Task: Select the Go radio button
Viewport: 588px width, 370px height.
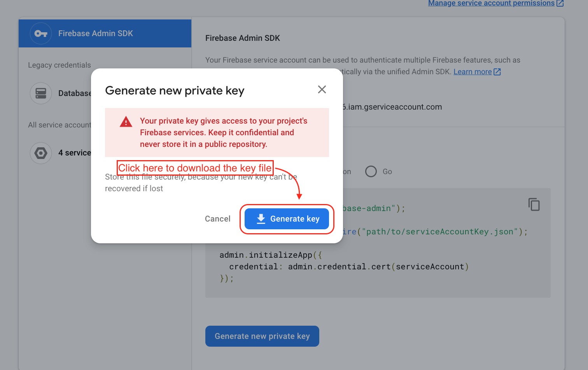Action: (x=371, y=171)
